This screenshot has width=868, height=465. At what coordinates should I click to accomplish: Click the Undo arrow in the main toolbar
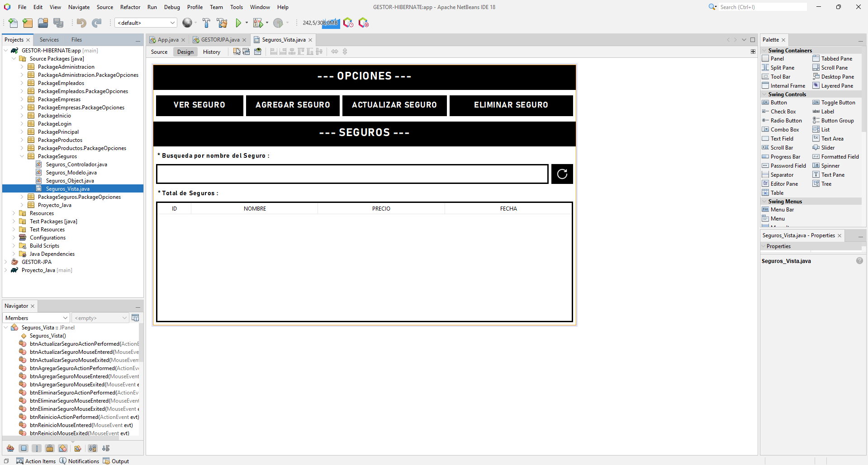click(x=81, y=23)
